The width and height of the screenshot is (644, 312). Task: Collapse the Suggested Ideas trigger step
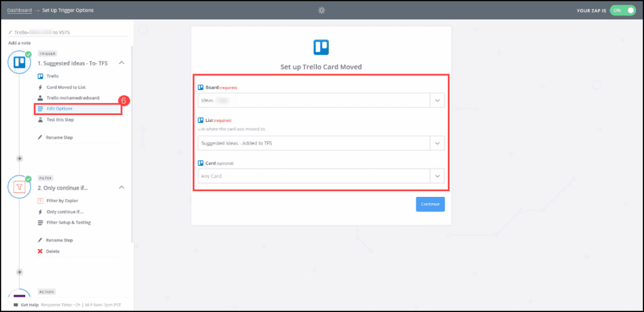[121, 63]
